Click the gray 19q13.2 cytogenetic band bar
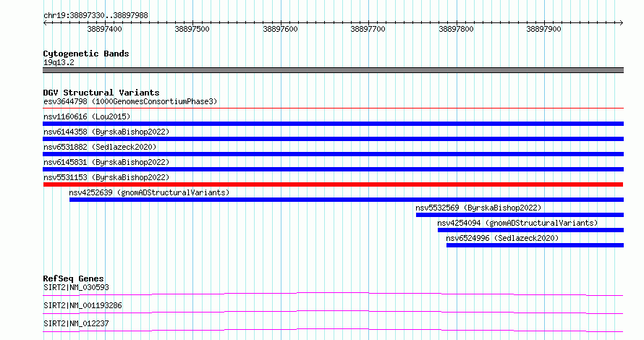Viewport: 644px width, 340px height. pyautogui.click(x=333, y=70)
